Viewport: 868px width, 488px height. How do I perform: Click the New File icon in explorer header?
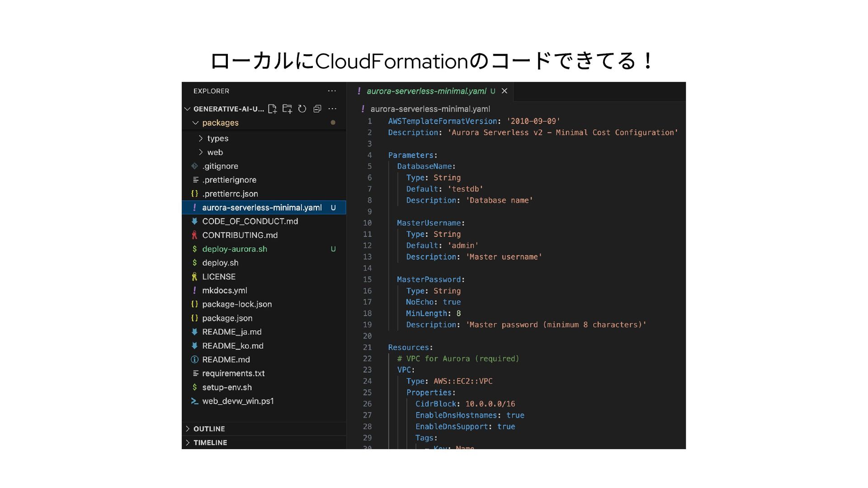pyautogui.click(x=272, y=109)
